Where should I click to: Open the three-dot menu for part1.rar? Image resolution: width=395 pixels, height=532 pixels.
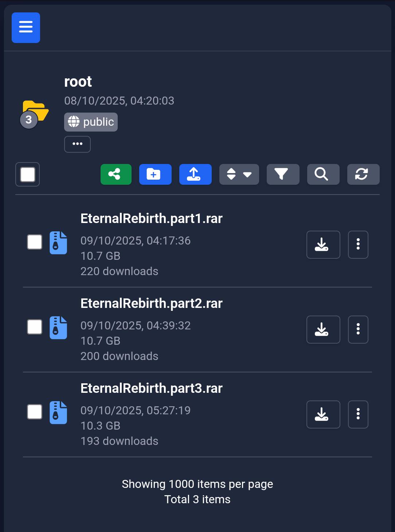point(358,245)
